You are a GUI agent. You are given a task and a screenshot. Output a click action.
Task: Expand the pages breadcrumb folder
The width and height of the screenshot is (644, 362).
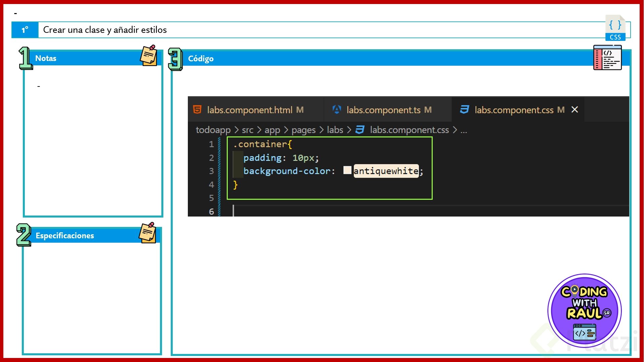pyautogui.click(x=303, y=130)
